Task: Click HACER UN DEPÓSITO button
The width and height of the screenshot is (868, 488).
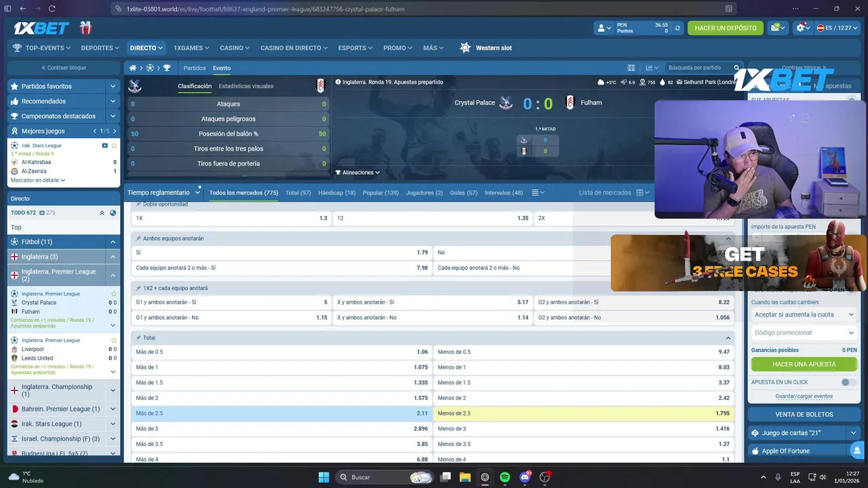Action: [726, 28]
